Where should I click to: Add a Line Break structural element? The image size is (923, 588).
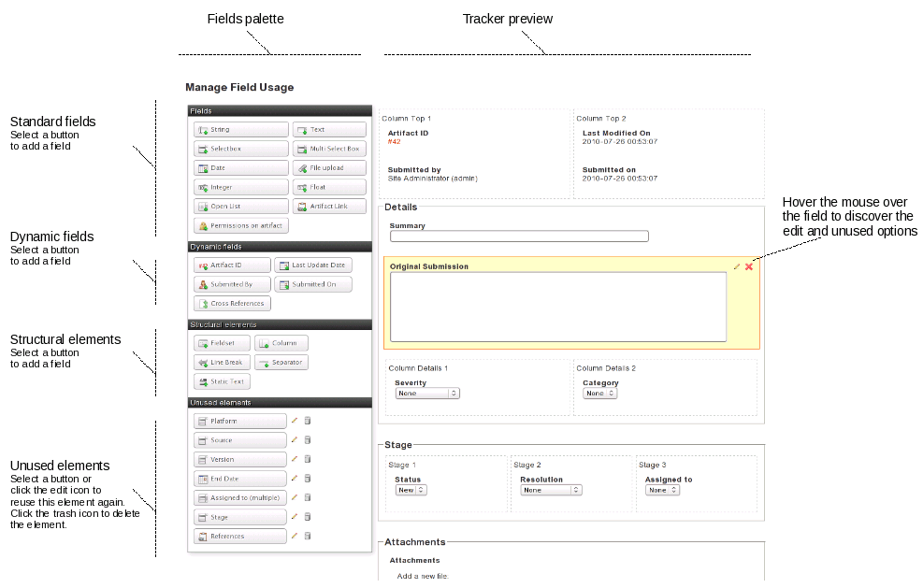point(222,362)
